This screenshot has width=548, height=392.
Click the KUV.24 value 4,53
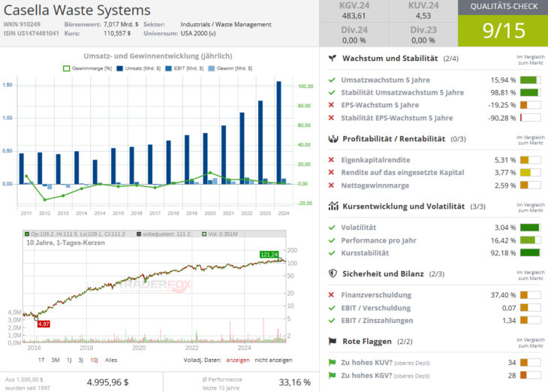tap(423, 16)
